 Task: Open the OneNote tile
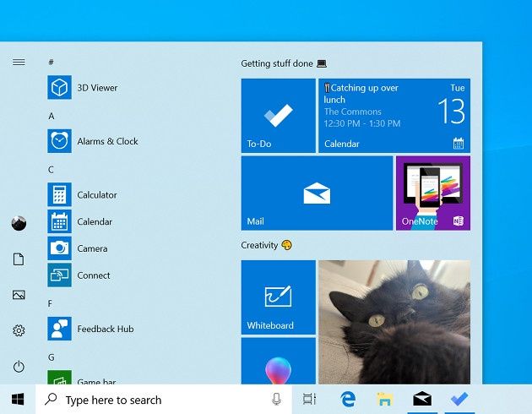[433, 193]
